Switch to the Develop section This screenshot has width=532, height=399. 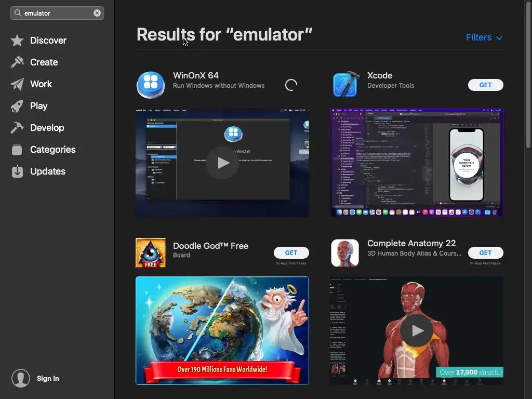[47, 128]
